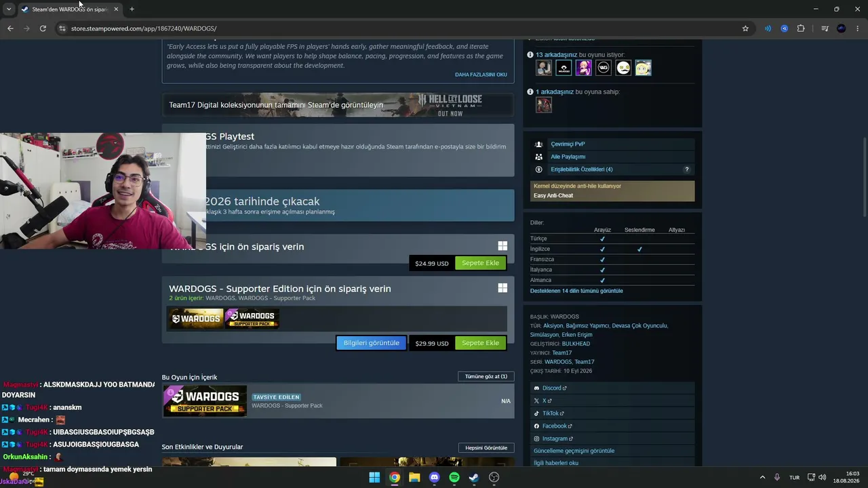Open the 1 arkadaşınız friend link

pyautogui.click(x=555, y=91)
